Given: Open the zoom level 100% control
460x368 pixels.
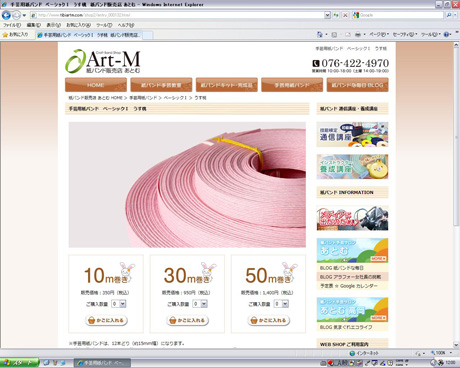Looking at the screenshot, I should (x=441, y=353).
